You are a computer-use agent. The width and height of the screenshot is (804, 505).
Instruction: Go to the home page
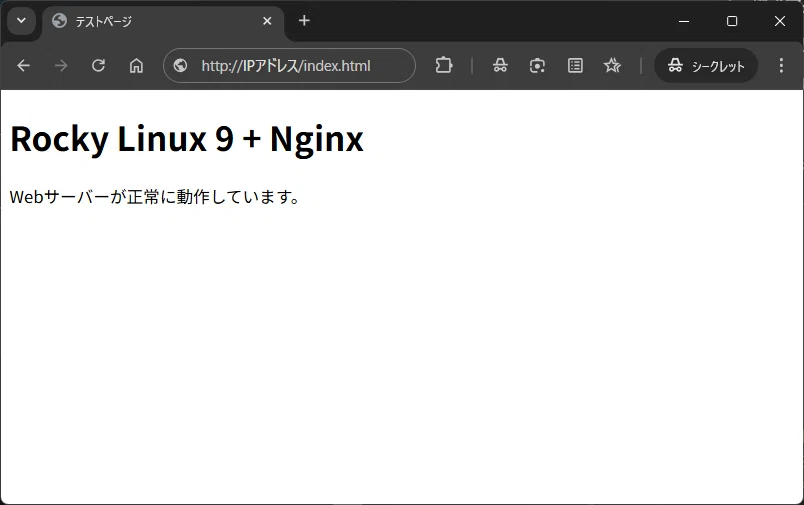[136, 66]
